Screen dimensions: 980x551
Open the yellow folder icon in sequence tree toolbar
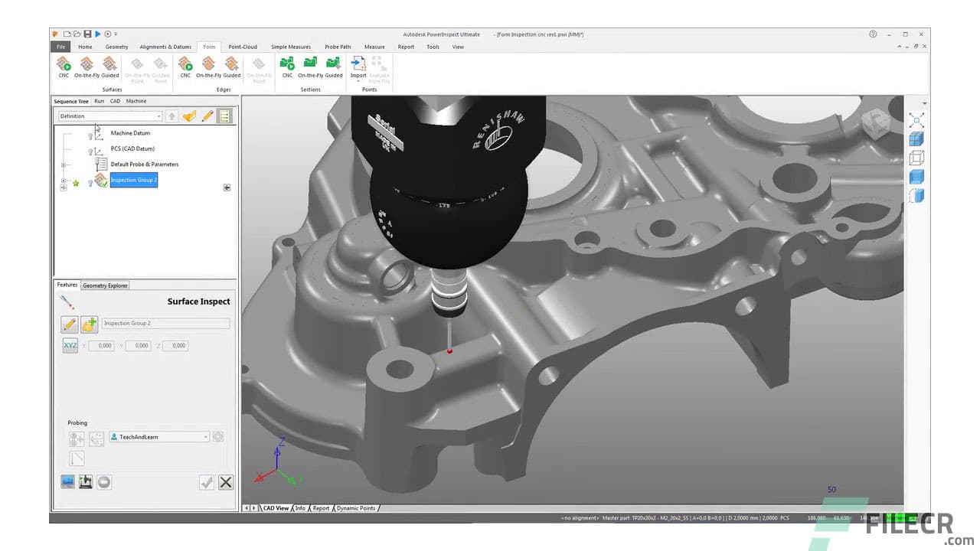190,116
